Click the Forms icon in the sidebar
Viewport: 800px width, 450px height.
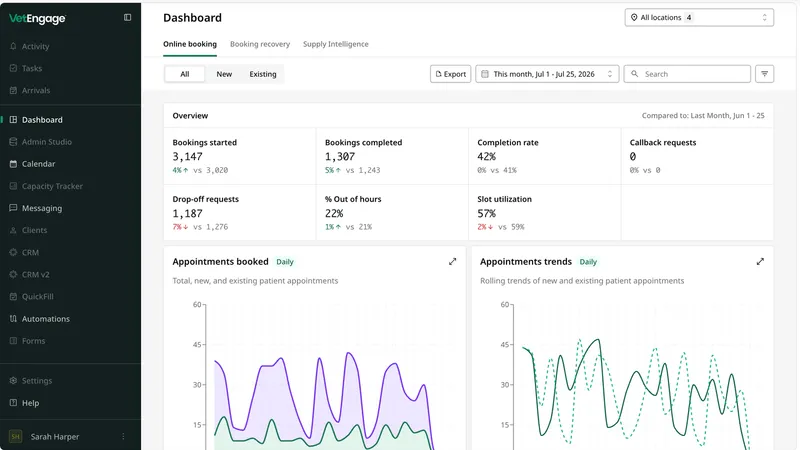click(13, 341)
